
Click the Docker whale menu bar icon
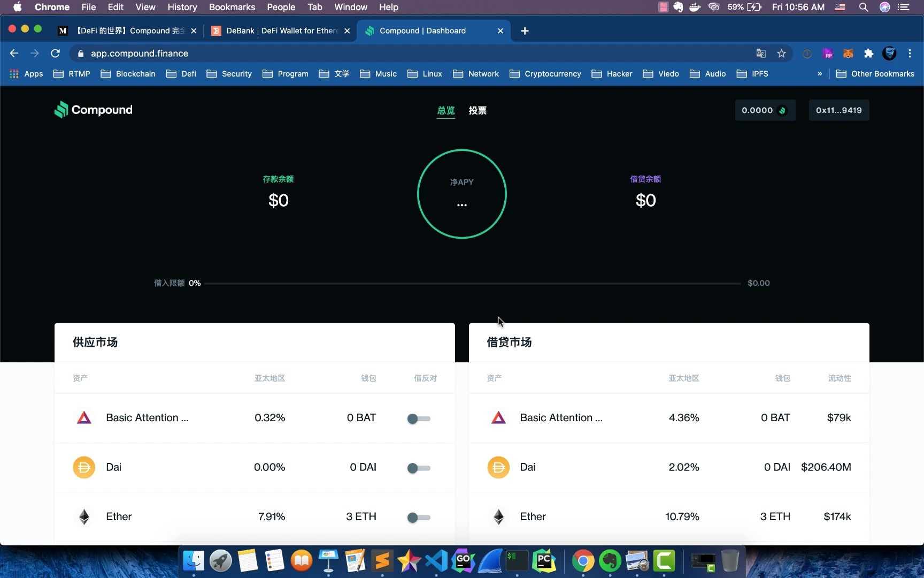coord(695,7)
